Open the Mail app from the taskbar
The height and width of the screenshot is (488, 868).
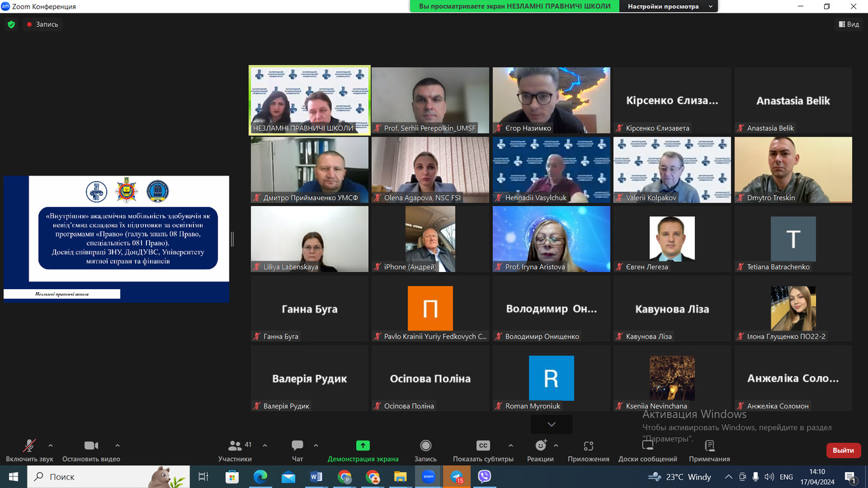(288, 477)
